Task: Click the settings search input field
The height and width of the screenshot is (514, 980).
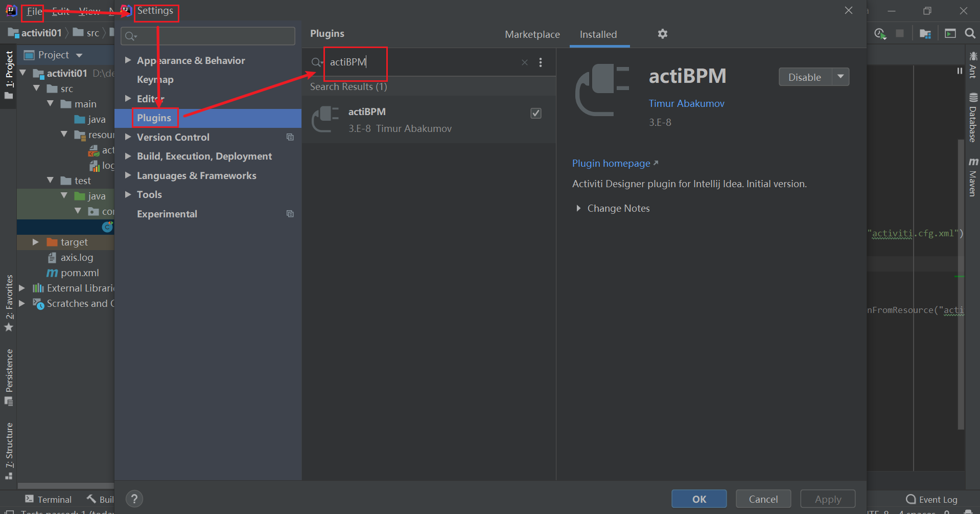Action: click(x=208, y=36)
